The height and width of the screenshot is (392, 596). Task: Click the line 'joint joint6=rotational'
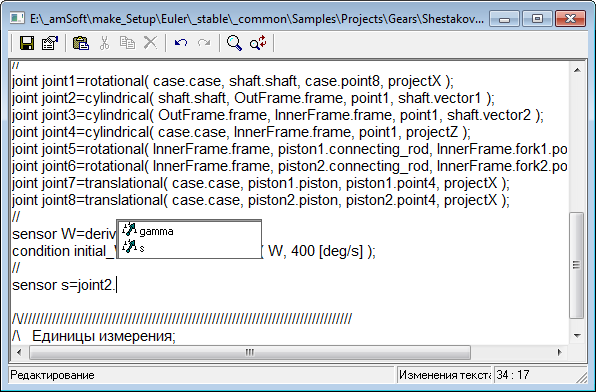[290, 166]
